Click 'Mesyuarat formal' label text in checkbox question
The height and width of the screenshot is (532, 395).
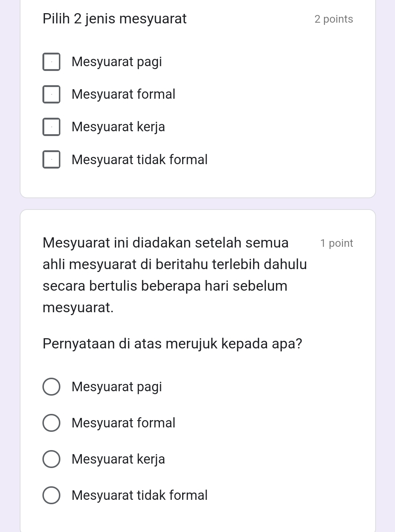pos(123,94)
